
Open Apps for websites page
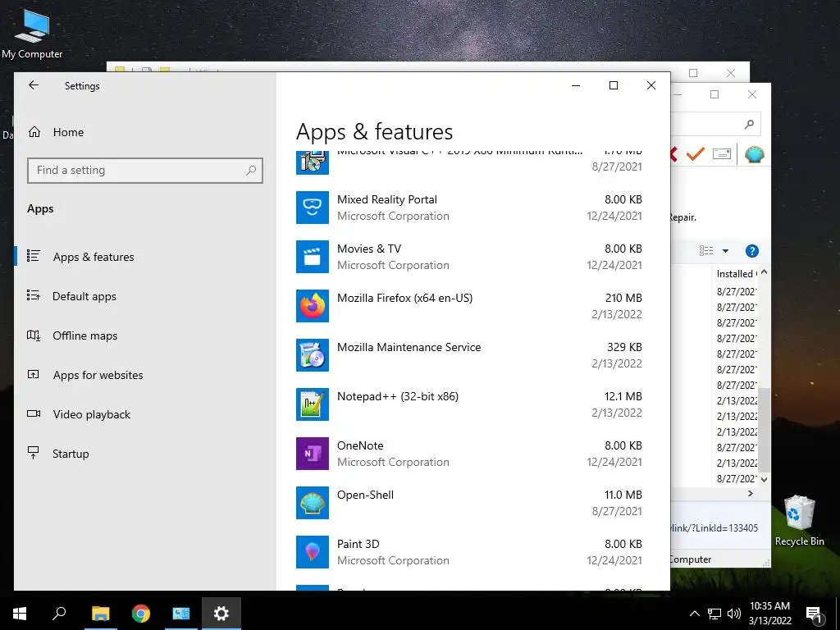click(x=98, y=375)
